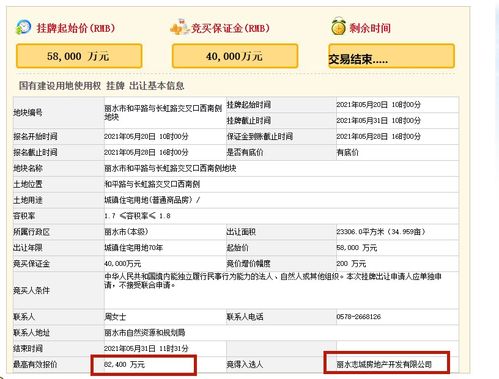Image resolution: width=499 pixels, height=379 pixels.
Task: Click the 保证金到账截止时间 label
Action: (x=260, y=136)
